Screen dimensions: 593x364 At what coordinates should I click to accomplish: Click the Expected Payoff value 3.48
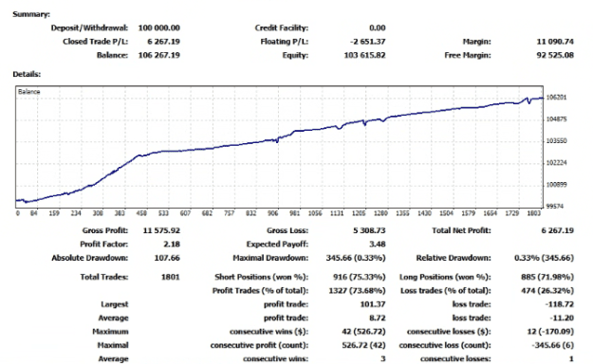(x=377, y=245)
